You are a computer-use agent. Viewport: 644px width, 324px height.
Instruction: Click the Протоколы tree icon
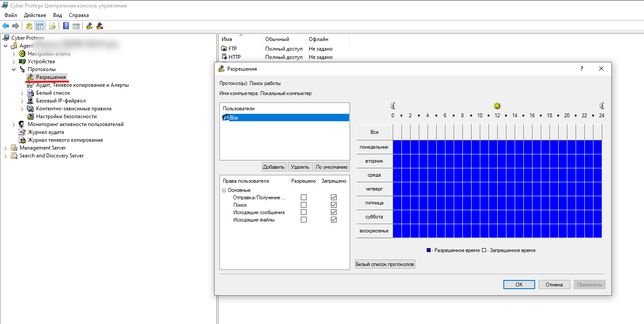click(x=23, y=69)
